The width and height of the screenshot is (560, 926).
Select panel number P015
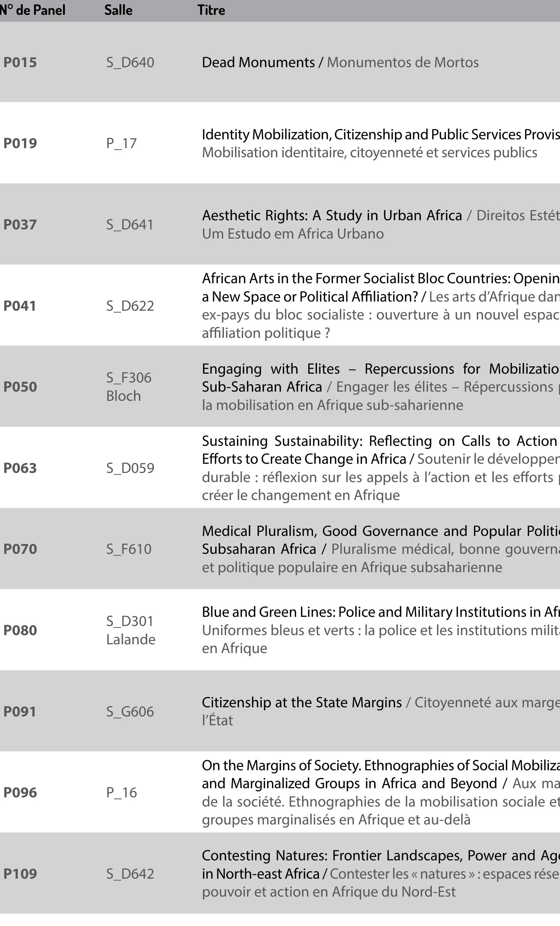tap(20, 62)
